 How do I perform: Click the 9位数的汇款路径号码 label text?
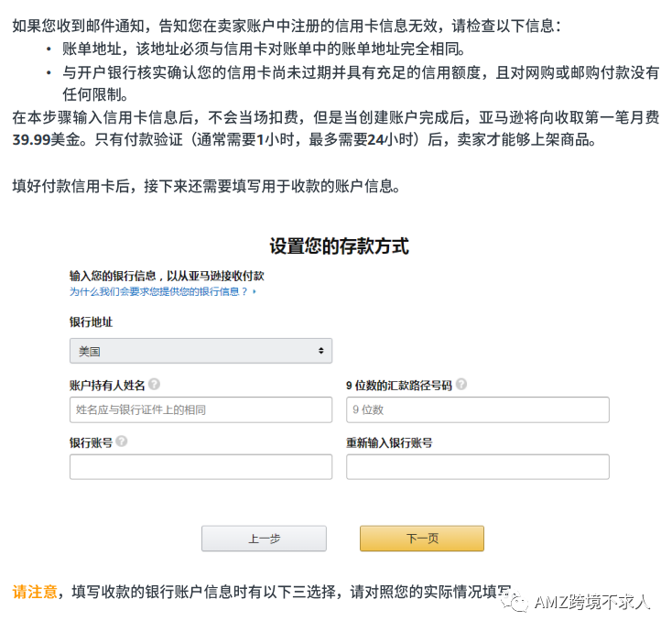point(398,385)
